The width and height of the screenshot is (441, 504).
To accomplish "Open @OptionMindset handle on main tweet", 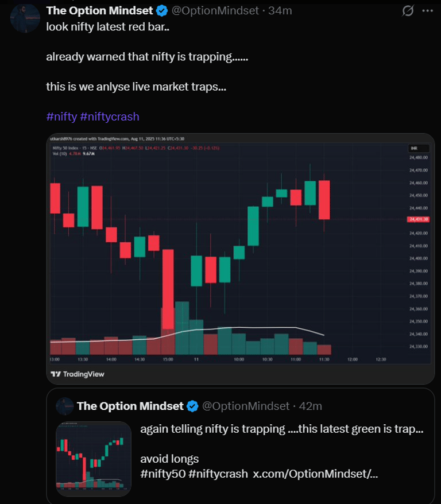I will click(x=215, y=10).
